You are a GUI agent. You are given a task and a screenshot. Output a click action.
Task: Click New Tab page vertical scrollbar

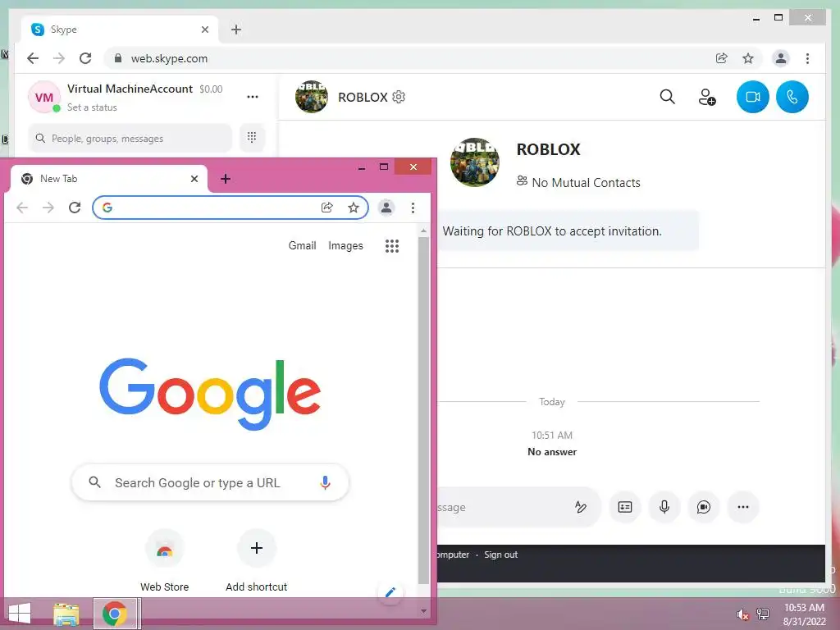(423, 410)
